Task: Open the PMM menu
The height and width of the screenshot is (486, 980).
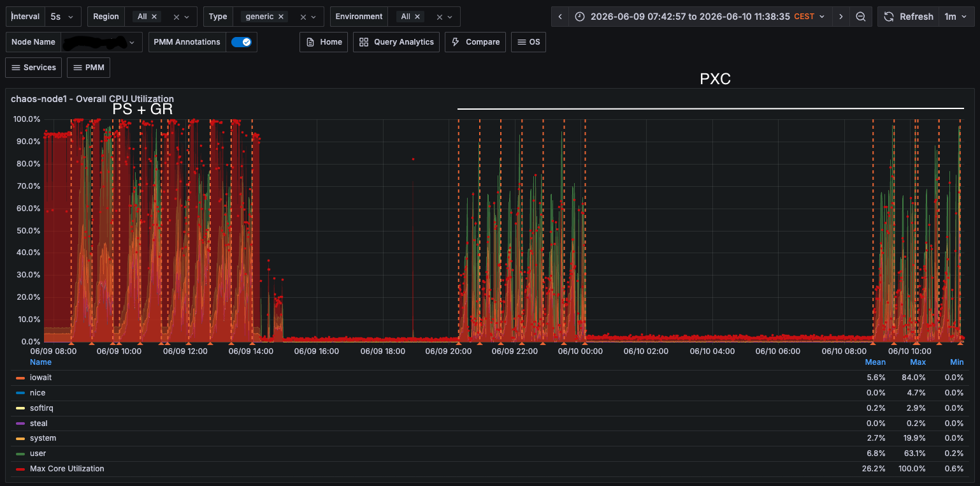Action: click(x=89, y=68)
